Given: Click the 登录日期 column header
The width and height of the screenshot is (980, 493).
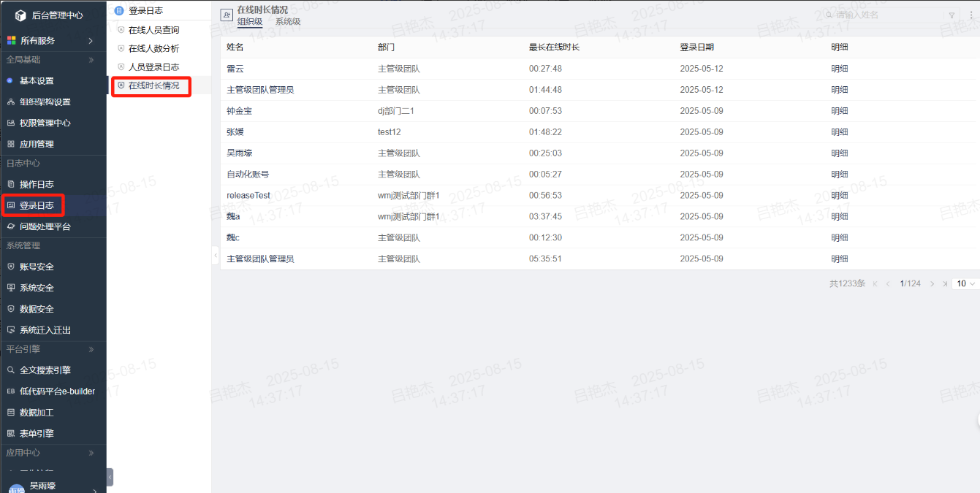Looking at the screenshot, I should point(697,47).
